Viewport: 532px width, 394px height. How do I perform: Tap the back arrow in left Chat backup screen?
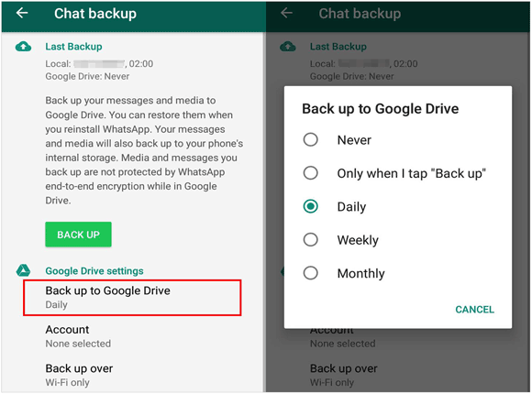22,13
